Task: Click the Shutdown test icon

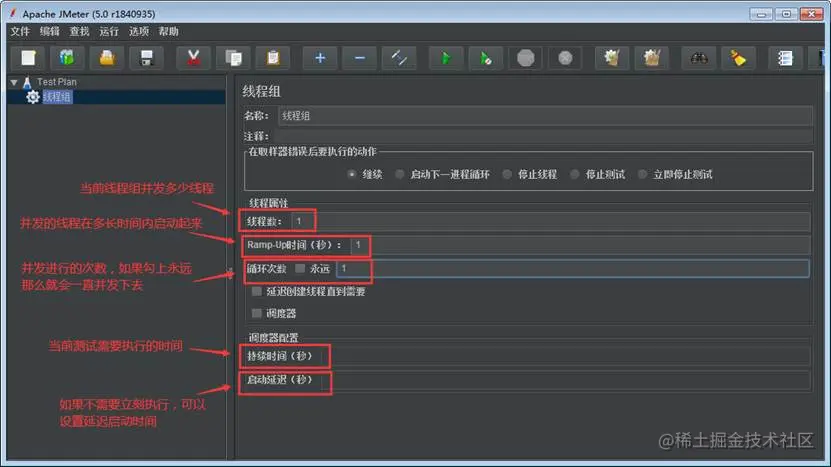Action: [565, 58]
